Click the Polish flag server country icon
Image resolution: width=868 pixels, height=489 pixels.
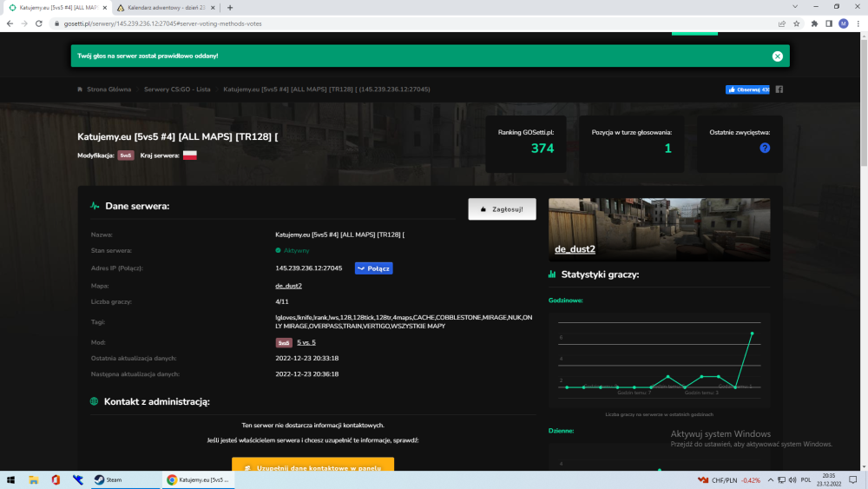point(190,155)
